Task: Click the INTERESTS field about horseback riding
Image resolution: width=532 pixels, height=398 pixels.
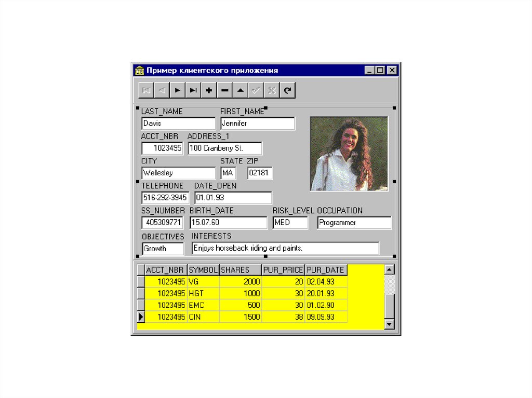Action: 285,248
